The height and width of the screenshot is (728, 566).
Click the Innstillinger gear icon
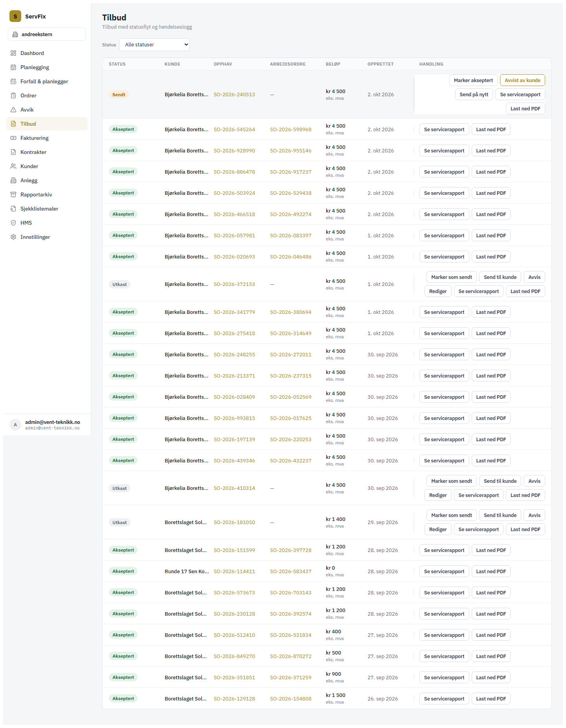[13, 237]
